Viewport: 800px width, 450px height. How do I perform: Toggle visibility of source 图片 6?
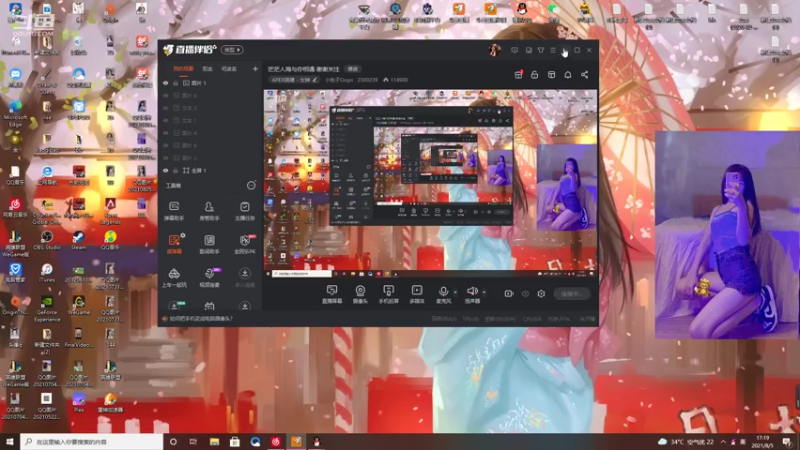[165, 95]
